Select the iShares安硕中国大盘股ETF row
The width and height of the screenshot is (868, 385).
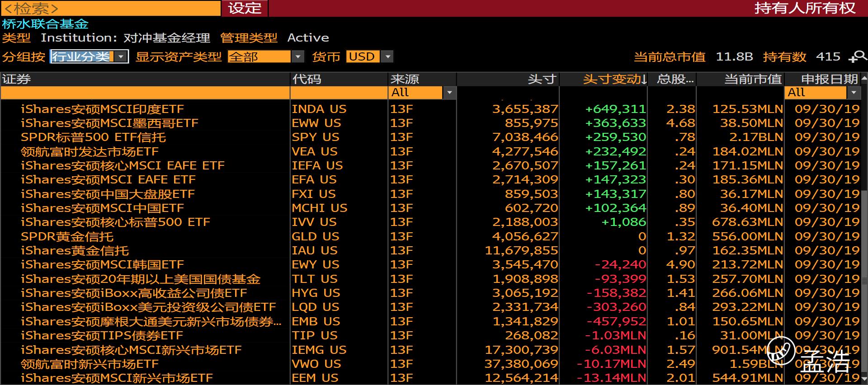[431, 194]
